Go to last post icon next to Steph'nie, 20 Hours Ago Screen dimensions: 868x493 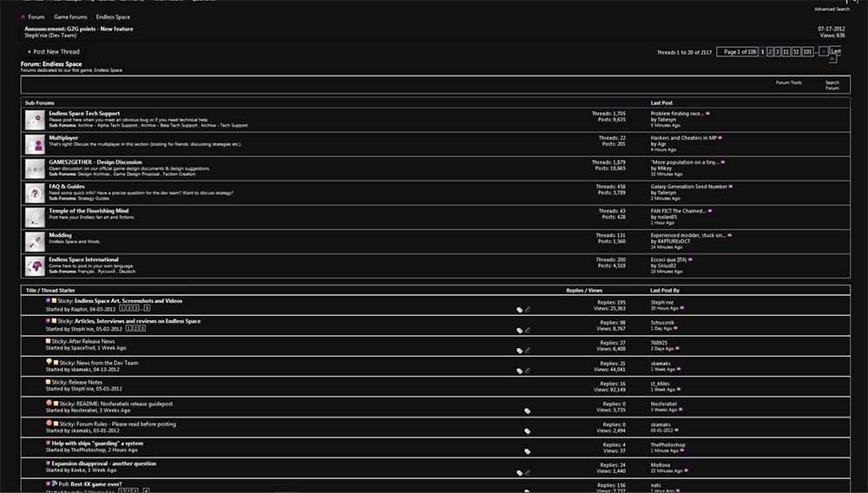coord(682,308)
